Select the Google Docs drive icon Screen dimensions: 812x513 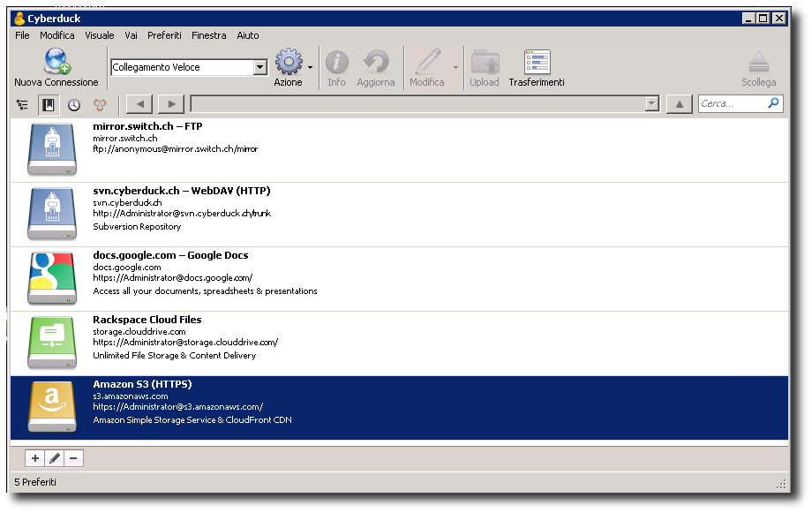click(52, 278)
